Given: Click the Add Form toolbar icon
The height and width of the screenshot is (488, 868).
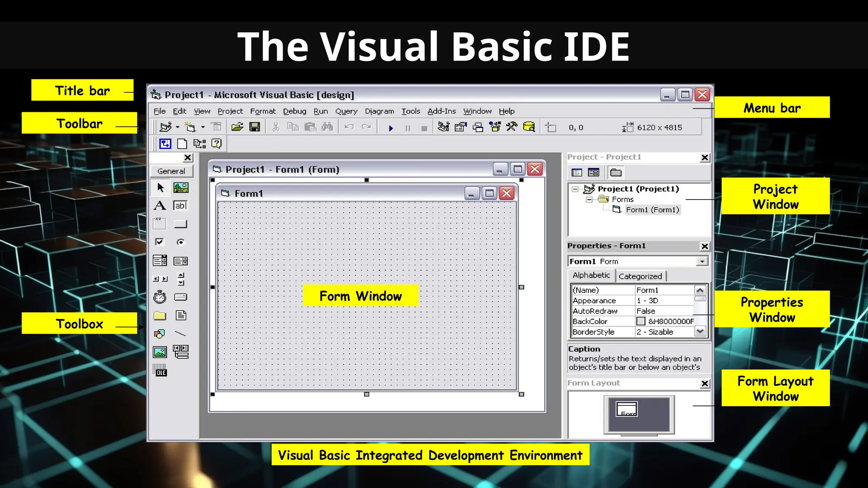Looking at the screenshot, I should [x=190, y=127].
